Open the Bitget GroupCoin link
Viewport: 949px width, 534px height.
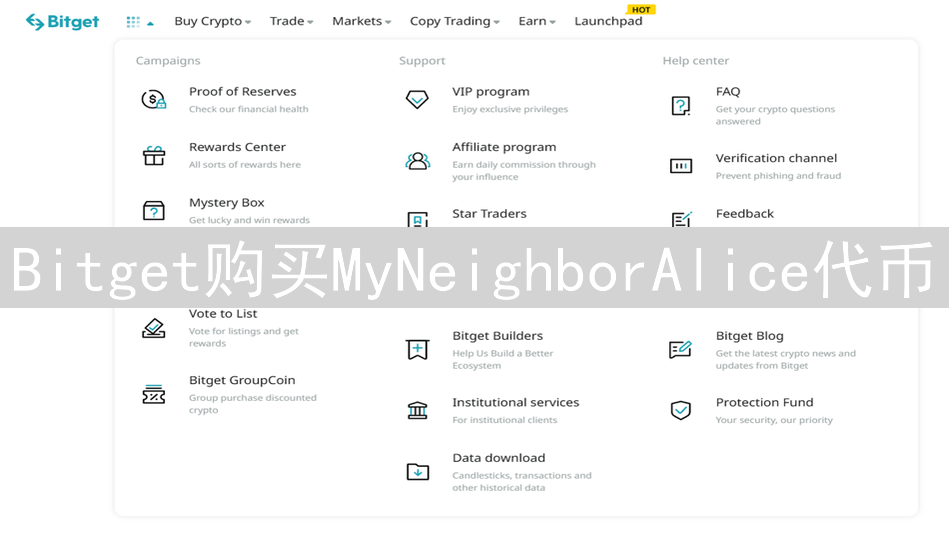242,380
